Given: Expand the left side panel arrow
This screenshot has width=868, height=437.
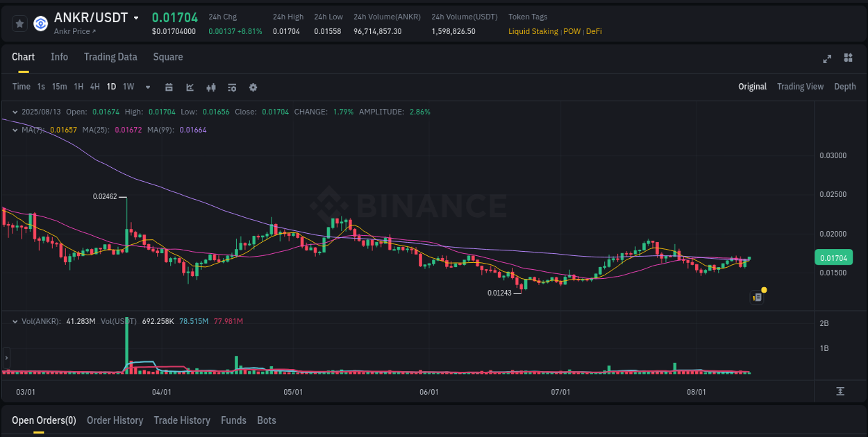Looking at the screenshot, I should coord(6,359).
